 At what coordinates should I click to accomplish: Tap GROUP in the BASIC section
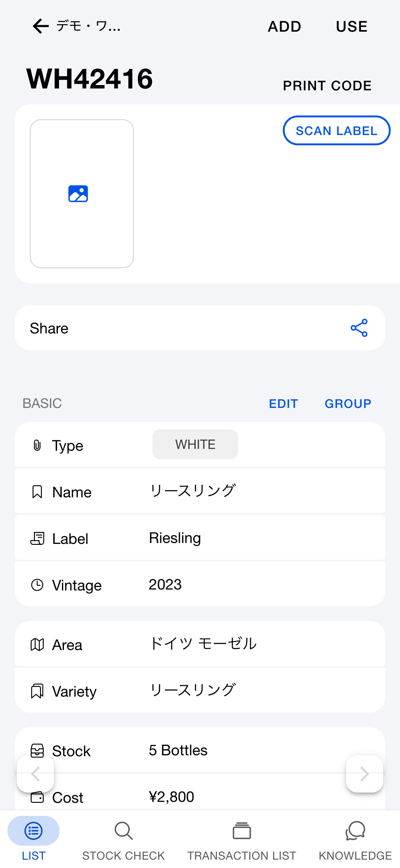(x=348, y=403)
